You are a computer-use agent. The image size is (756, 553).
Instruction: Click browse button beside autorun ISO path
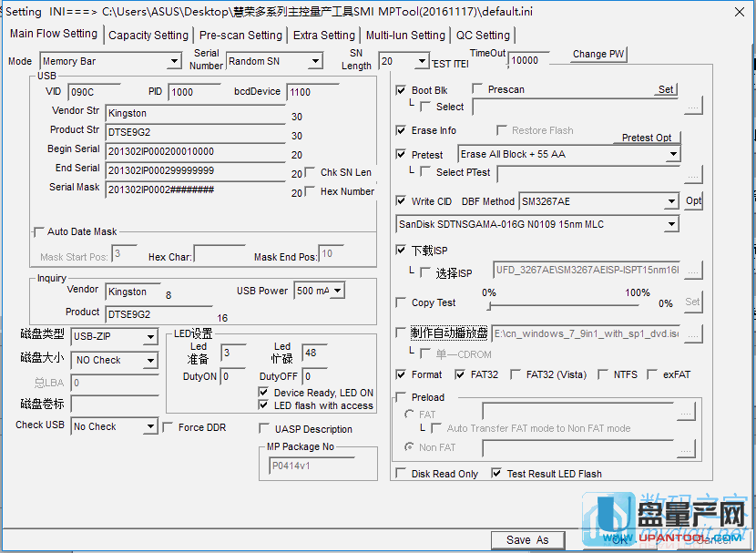pyautogui.click(x=694, y=334)
